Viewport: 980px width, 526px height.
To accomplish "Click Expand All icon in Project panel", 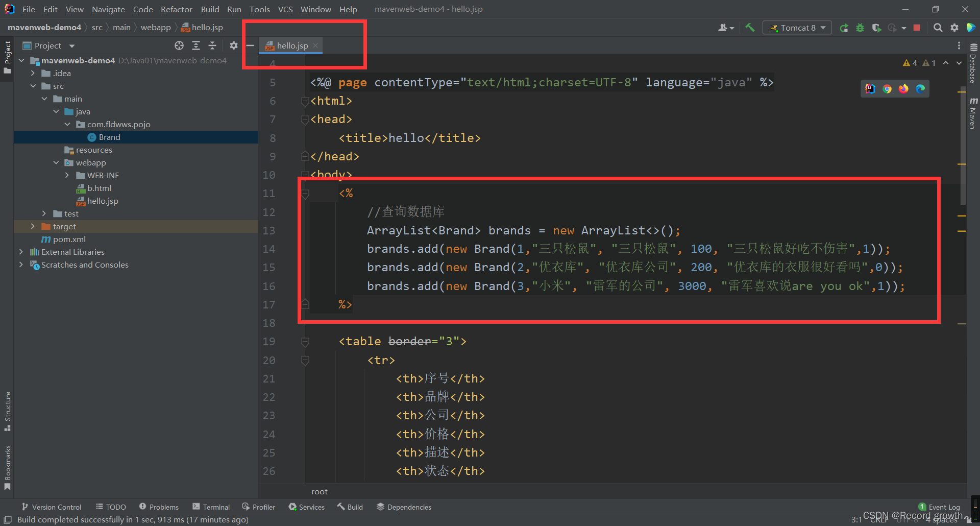I will (x=196, y=45).
